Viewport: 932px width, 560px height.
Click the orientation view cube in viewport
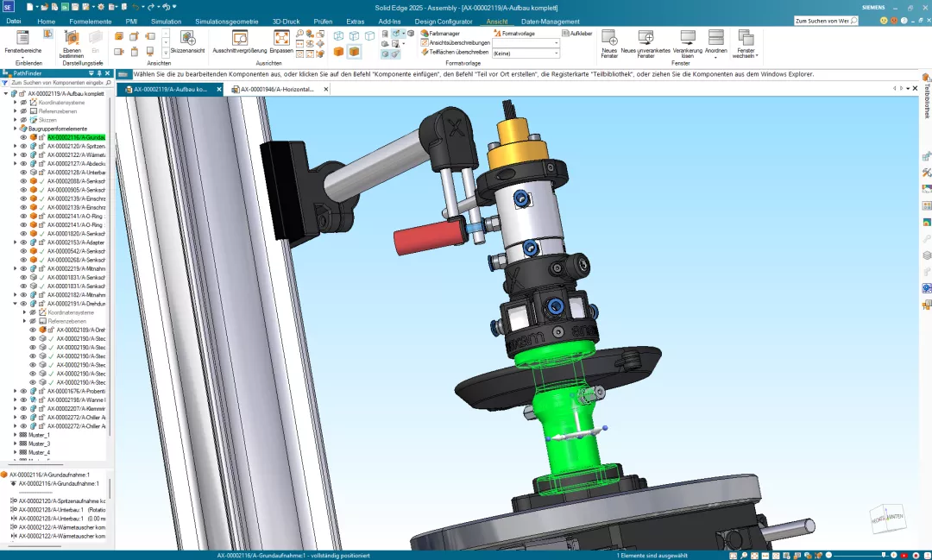[887, 519]
